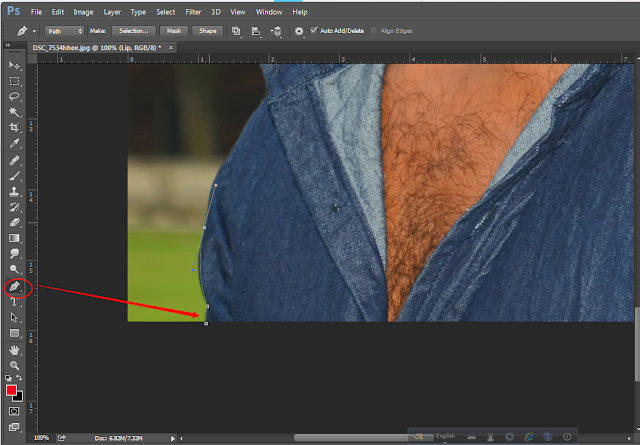Select the Path Selection tool
The image size is (640, 445).
(14, 318)
